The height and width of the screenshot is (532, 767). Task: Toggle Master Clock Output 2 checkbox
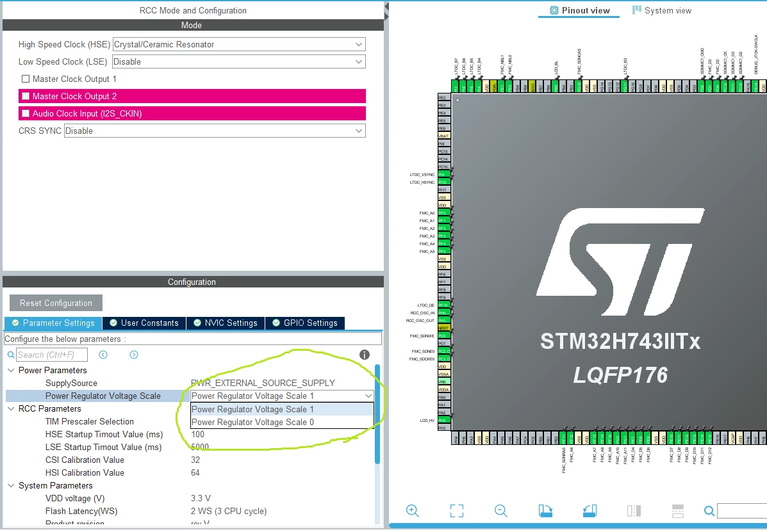26,96
